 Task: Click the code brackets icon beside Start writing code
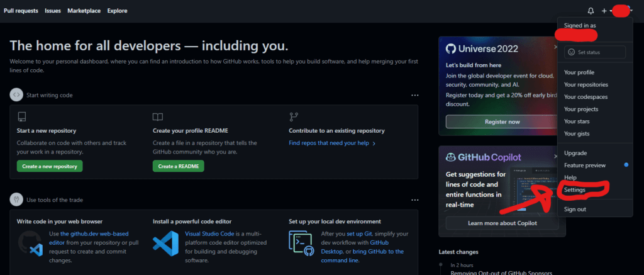pyautogui.click(x=16, y=95)
